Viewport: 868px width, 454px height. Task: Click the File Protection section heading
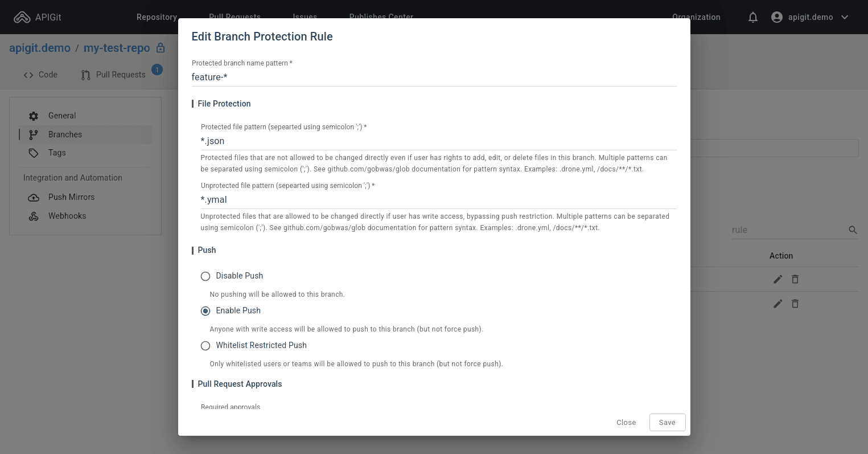[224, 104]
